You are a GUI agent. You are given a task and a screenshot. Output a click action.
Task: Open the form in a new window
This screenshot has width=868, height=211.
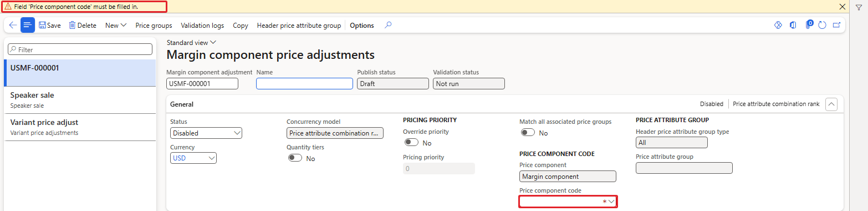[837, 25]
